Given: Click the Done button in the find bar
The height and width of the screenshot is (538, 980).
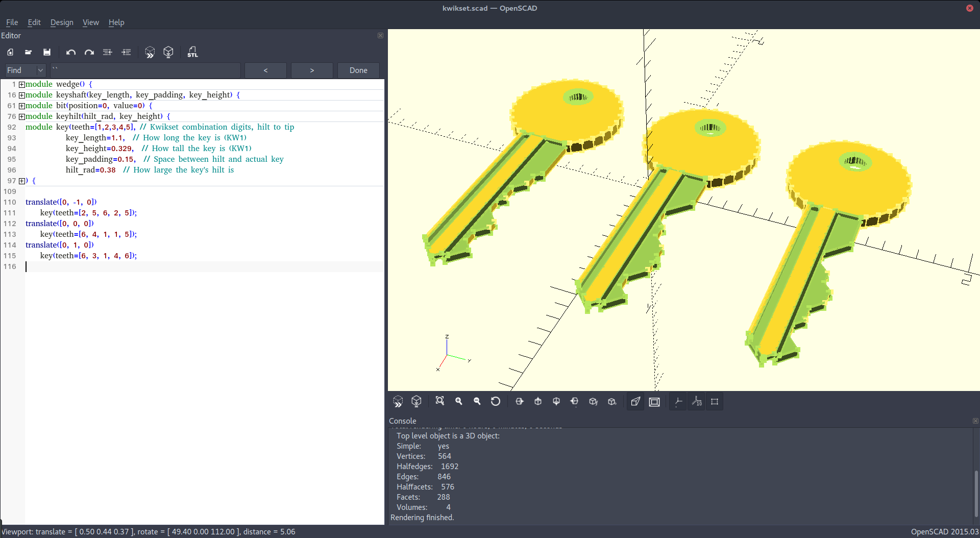Looking at the screenshot, I should click(358, 70).
